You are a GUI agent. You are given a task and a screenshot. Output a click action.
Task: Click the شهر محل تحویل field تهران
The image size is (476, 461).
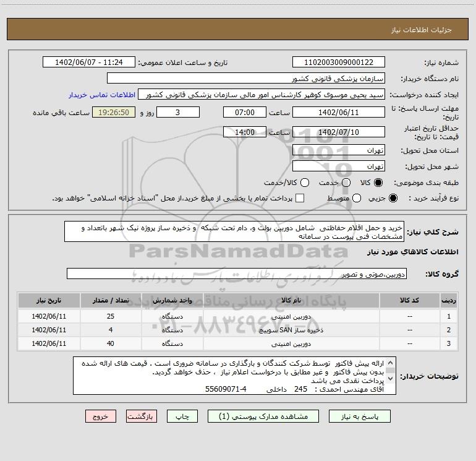pos(339,166)
